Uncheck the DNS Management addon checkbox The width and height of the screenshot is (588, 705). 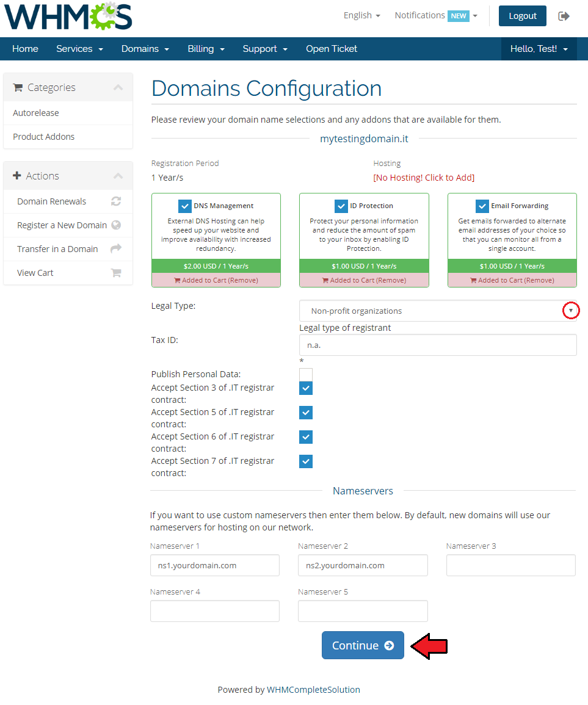[184, 206]
